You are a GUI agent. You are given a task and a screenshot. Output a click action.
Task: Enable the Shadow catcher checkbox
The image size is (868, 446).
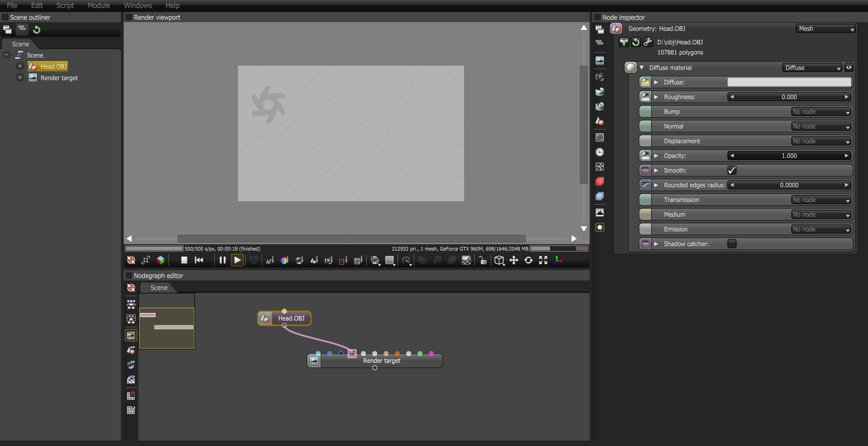(731, 244)
